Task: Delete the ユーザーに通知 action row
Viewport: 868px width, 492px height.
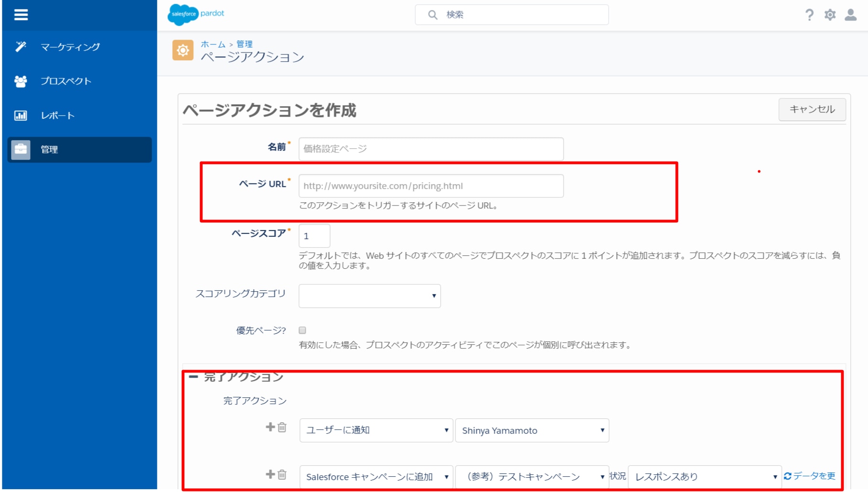Action: pyautogui.click(x=282, y=427)
